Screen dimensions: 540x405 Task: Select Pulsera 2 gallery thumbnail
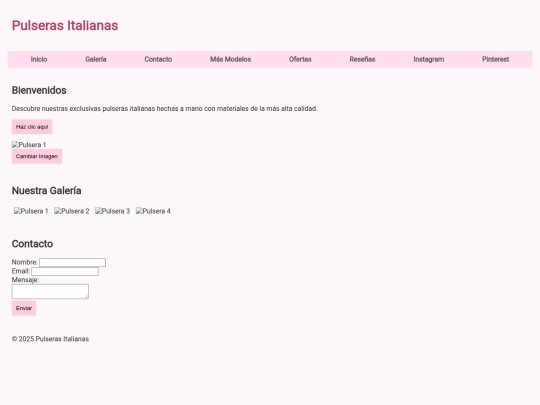point(72,211)
